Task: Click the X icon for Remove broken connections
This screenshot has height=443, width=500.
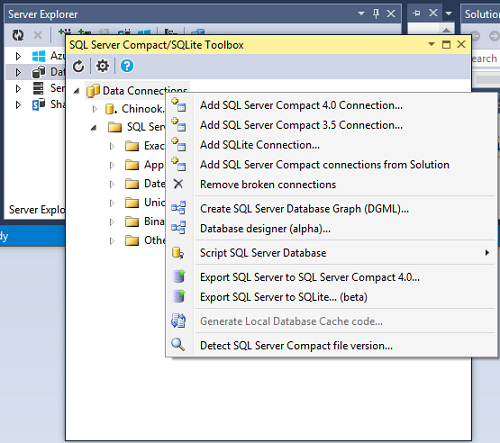Action: pos(178,184)
